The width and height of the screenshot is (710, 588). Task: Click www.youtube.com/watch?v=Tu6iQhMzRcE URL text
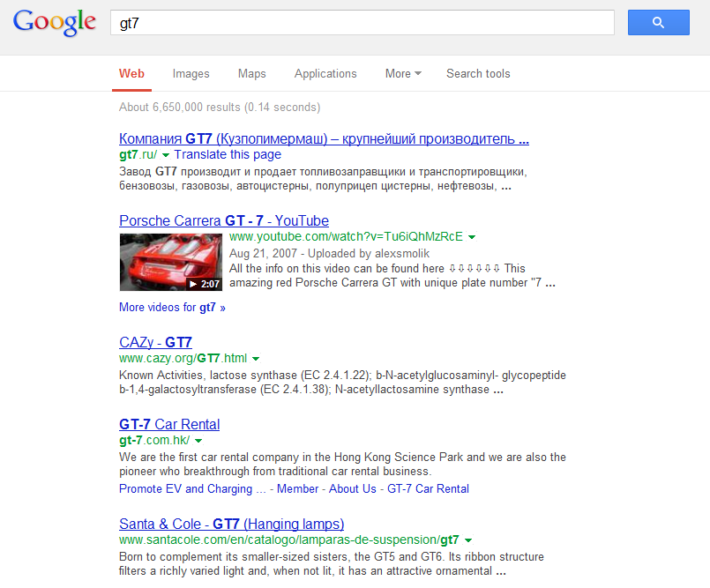346,236
